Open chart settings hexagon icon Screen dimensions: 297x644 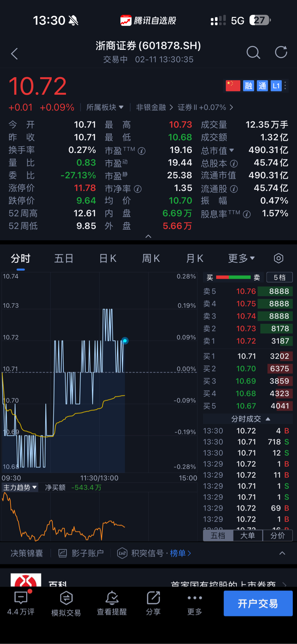pyautogui.click(x=278, y=258)
